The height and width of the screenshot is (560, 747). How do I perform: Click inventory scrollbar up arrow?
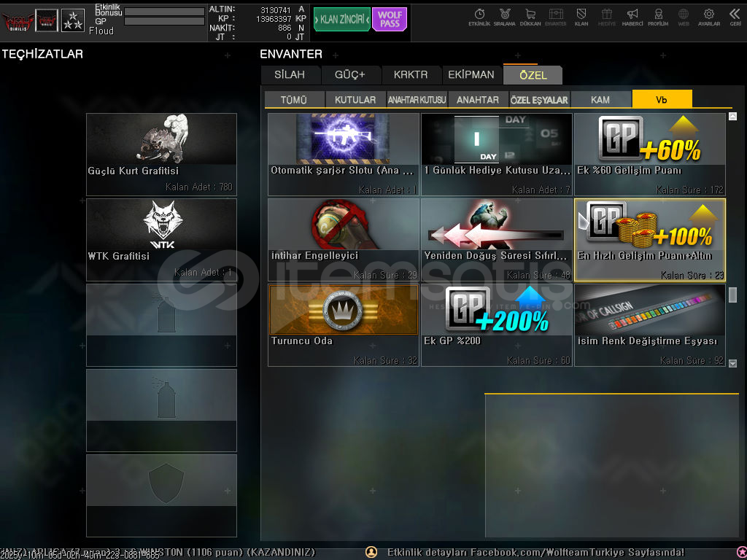pyautogui.click(x=732, y=116)
